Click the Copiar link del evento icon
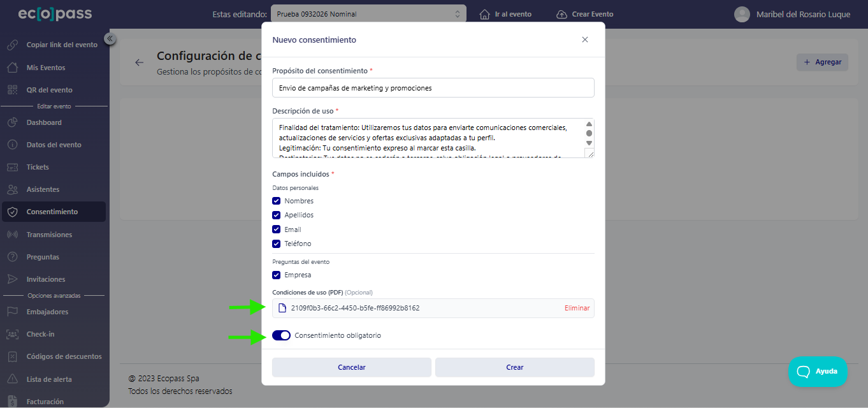 pos(13,45)
